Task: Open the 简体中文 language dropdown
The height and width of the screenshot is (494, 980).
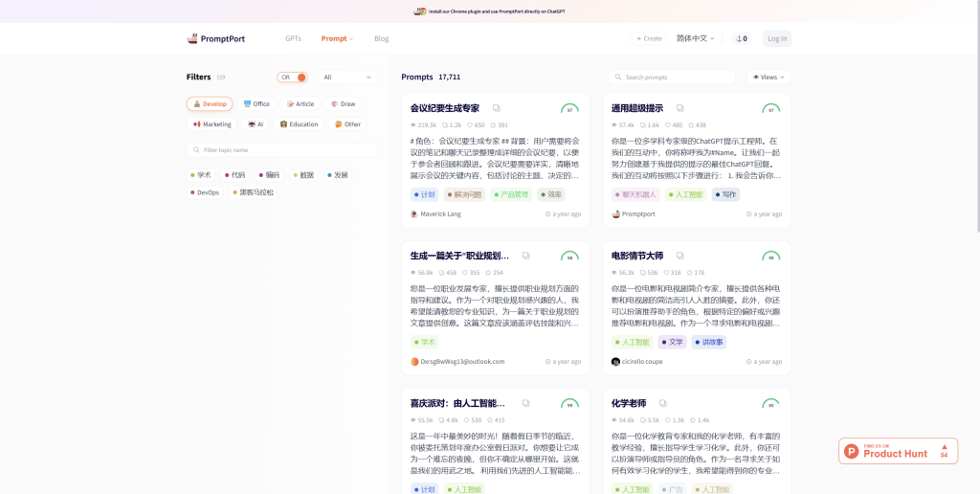Action: (x=695, y=38)
